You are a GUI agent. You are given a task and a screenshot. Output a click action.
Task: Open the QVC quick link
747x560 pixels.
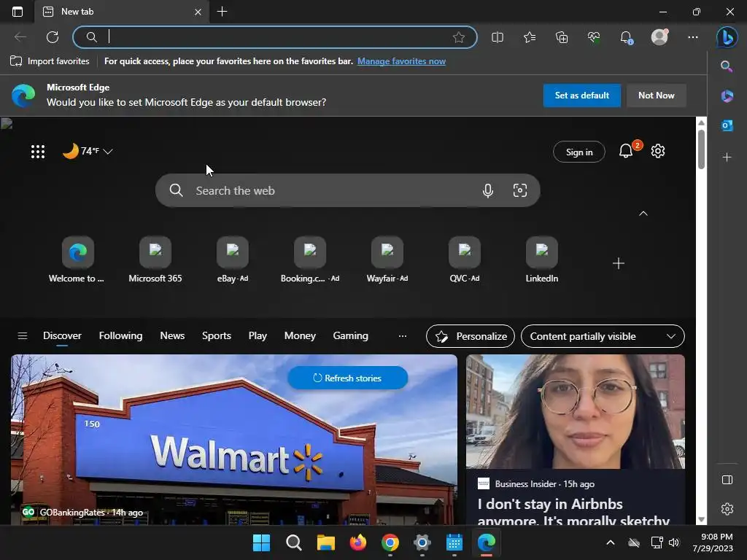pos(465,260)
